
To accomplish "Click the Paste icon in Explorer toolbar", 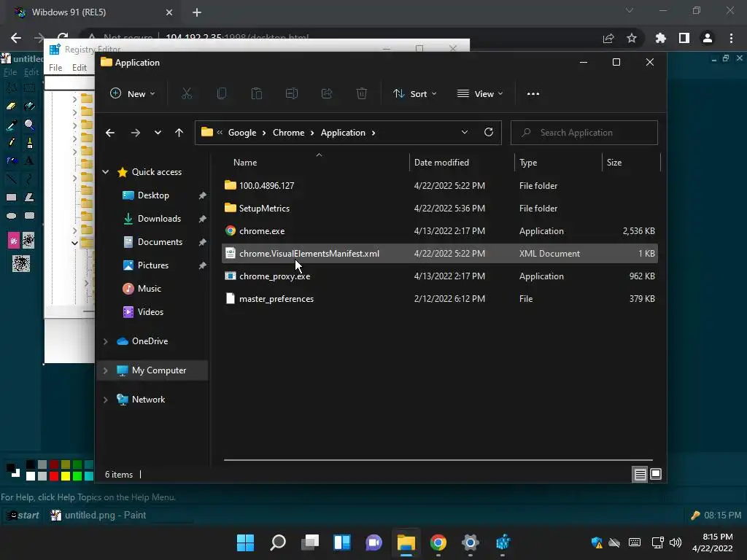I will coord(256,94).
